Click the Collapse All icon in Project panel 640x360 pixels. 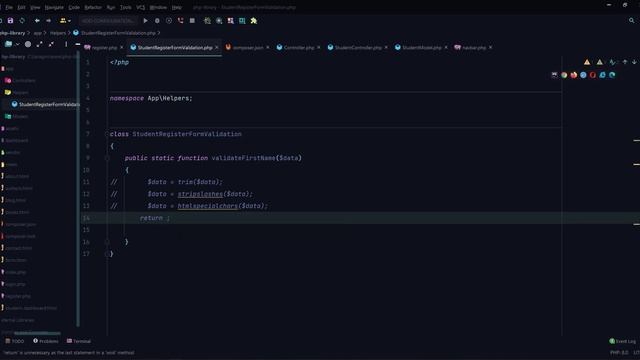point(51,44)
